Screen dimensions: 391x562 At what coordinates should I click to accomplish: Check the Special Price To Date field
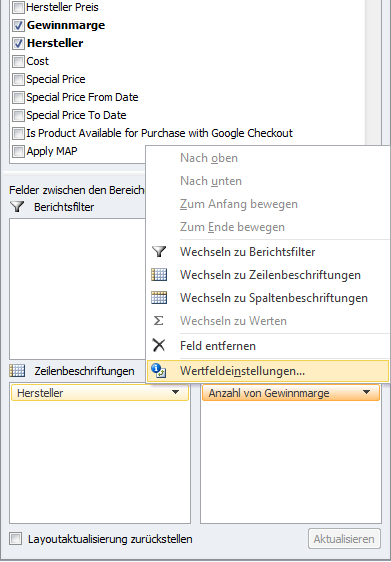tap(18, 115)
